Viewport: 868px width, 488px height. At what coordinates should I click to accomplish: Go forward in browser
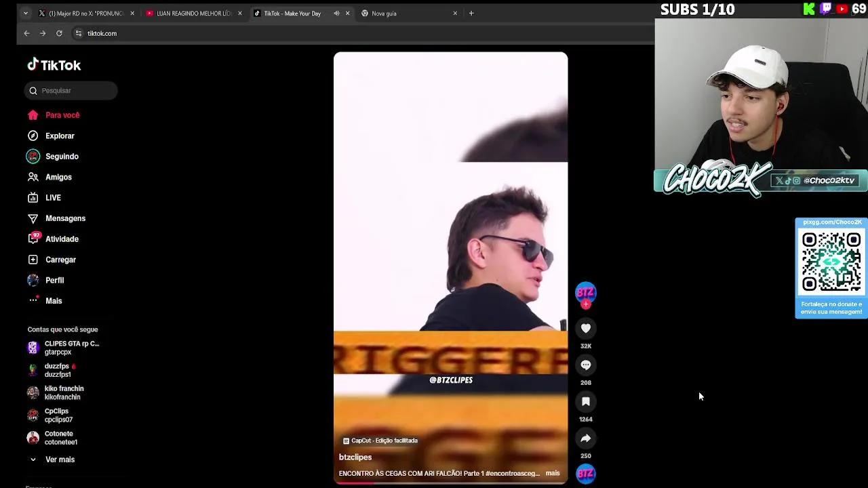(x=43, y=33)
